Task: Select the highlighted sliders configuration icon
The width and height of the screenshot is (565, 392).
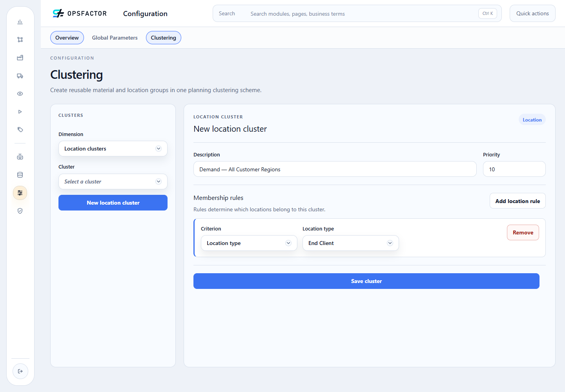Action: [x=20, y=193]
